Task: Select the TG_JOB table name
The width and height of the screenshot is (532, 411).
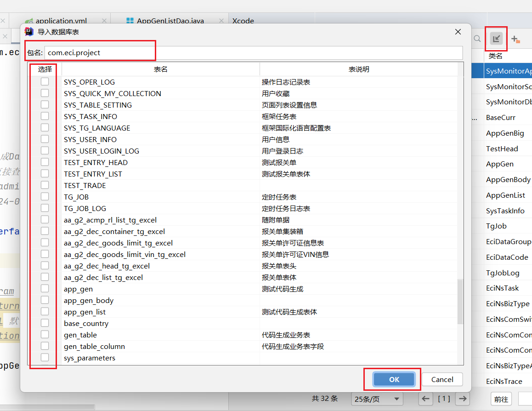Action: (x=76, y=197)
